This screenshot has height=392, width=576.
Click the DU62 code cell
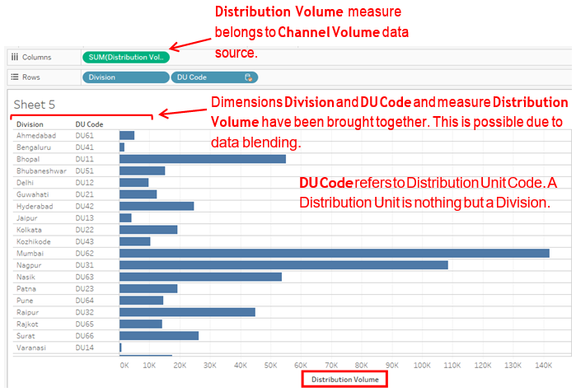[85, 254]
